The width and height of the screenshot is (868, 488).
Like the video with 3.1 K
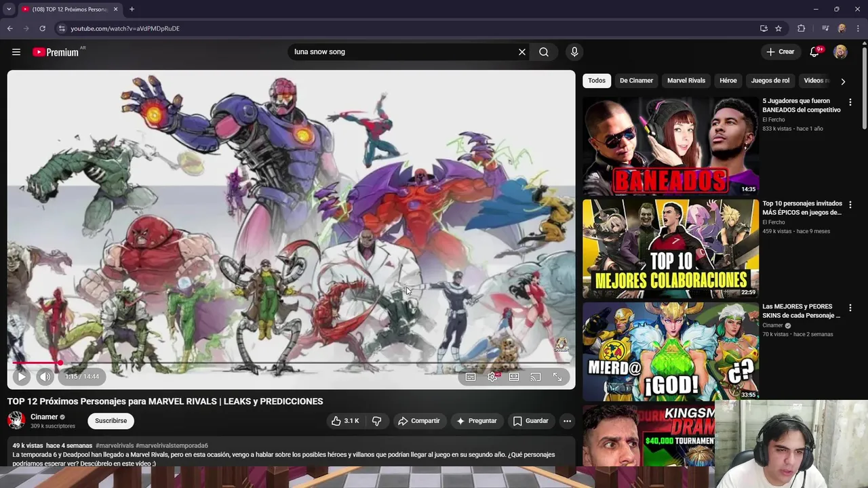(345, 421)
